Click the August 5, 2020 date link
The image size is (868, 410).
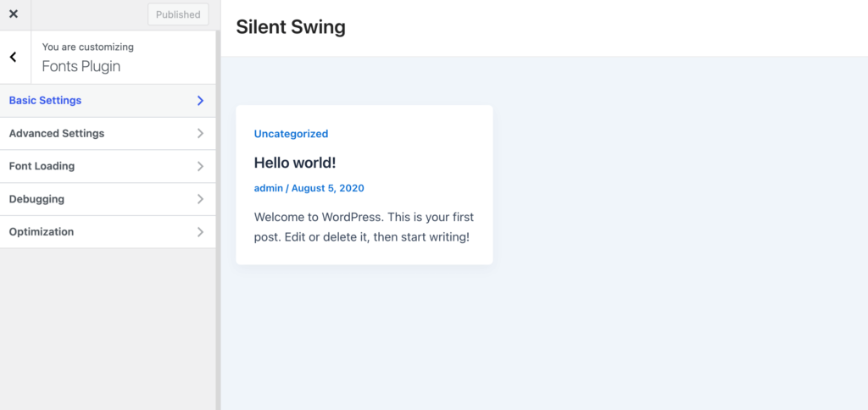coord(328,188)
